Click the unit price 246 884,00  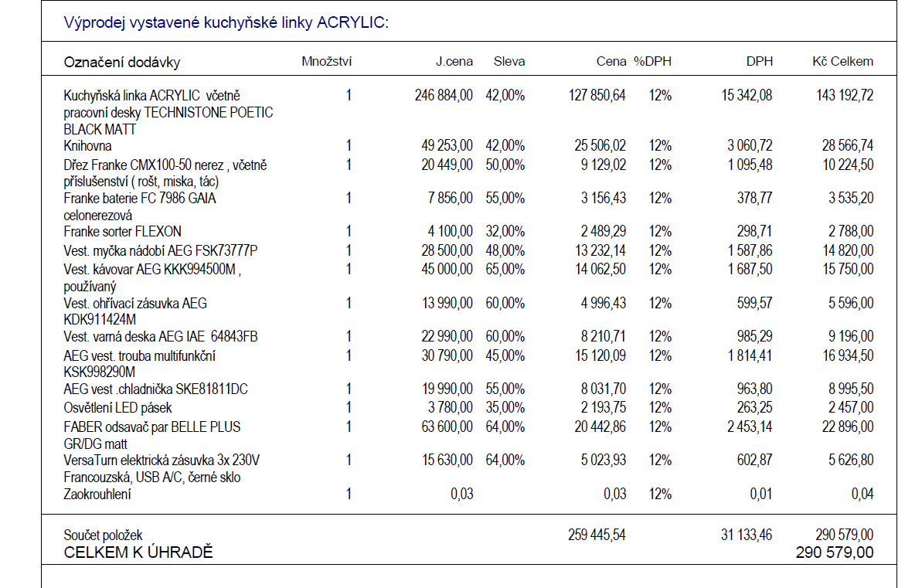444,96
